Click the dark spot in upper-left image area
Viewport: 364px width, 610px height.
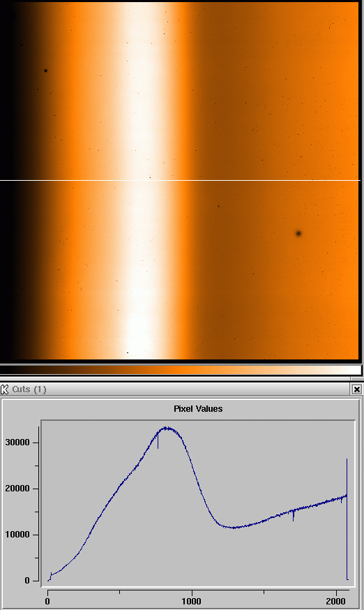tap(46, 70)
